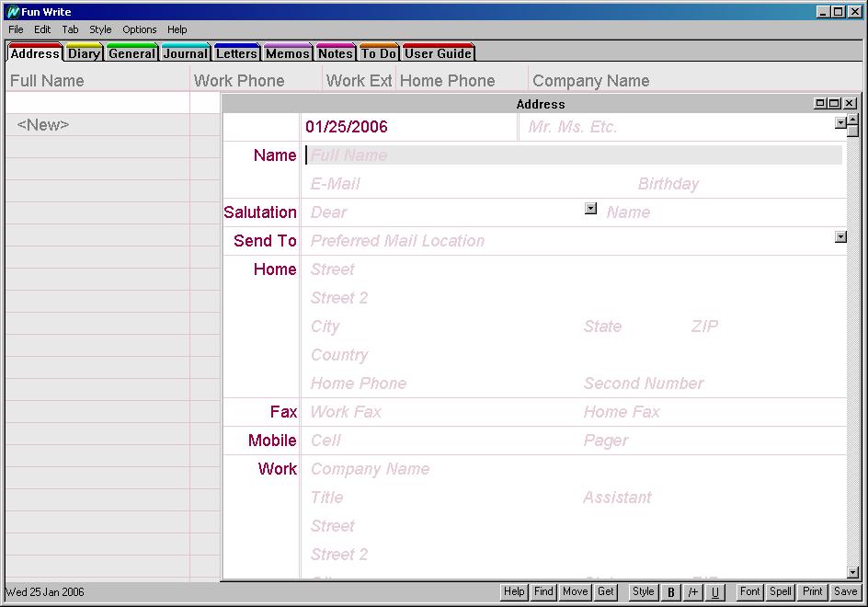
Task: Open the Style menu in the menu bar
Action: point(100,29)
